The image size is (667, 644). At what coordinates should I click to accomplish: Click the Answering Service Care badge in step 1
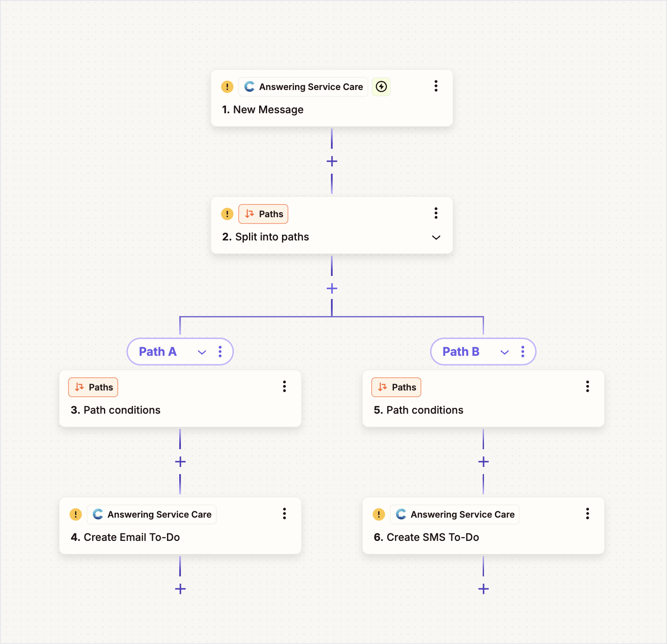pyautogui.click(x=303, y=87)
